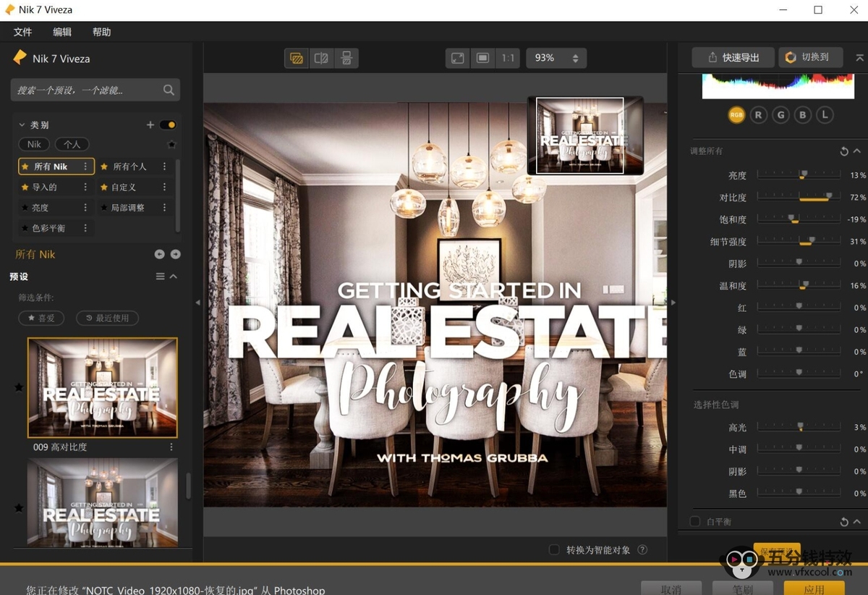Select the RGB histogram channel
The image size is (868, 595).
pos(736,114)
